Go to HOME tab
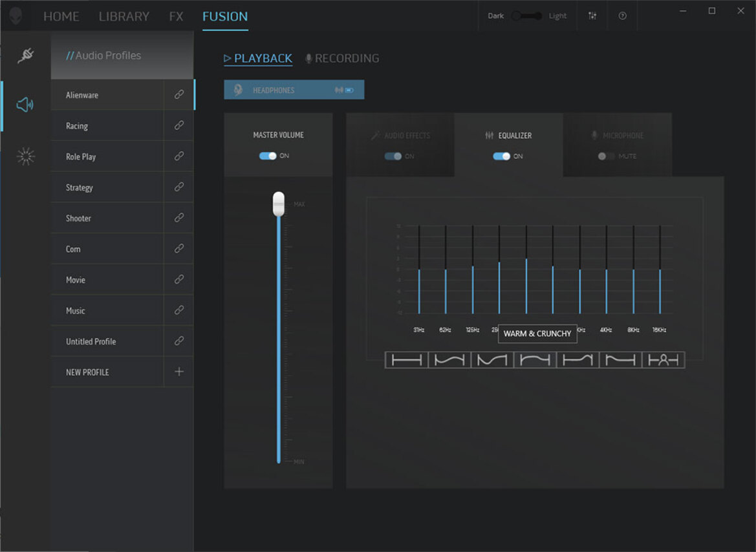Viewport: 756px width, 552px height. (61, 16)
